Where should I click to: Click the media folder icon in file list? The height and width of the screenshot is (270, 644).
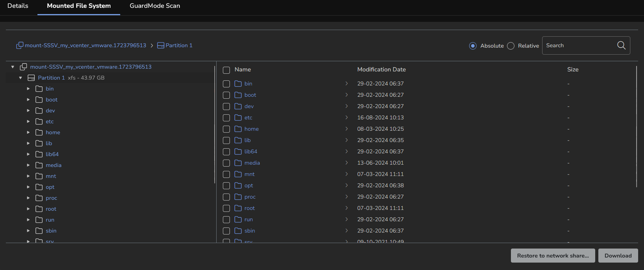[238, 163]
